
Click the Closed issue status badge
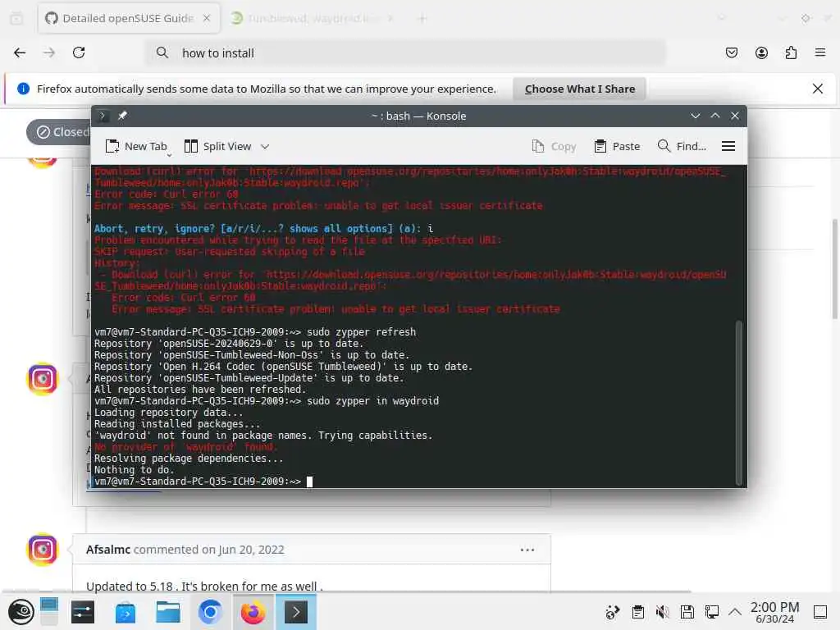point(60,132)
